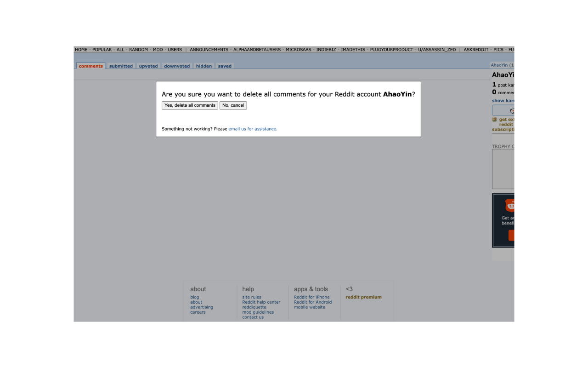Click the 'contact us' footer link
The height and width of the screenshot is (368, 588).
click(253, 317)
